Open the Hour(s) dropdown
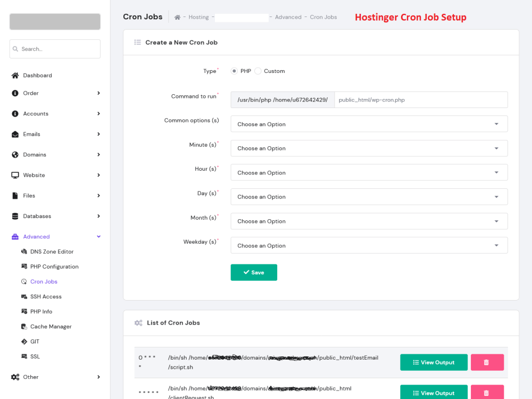This screenshot has height=399, width=532. click(x=369, y=172)
